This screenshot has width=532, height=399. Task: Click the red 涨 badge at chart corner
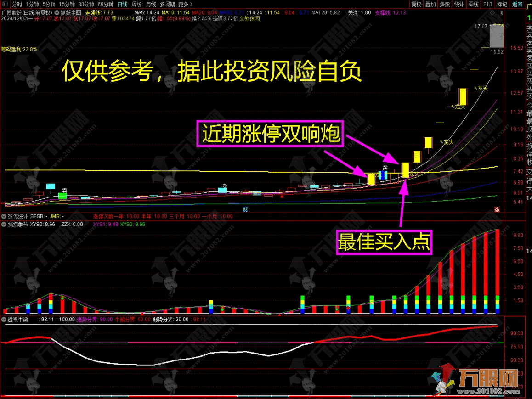coord(497,209)
